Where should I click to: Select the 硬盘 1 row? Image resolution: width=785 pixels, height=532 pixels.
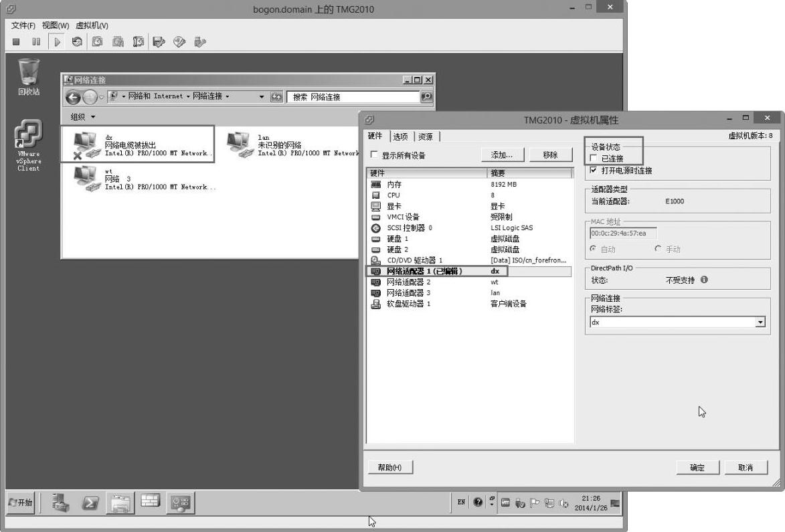(470, 239)
